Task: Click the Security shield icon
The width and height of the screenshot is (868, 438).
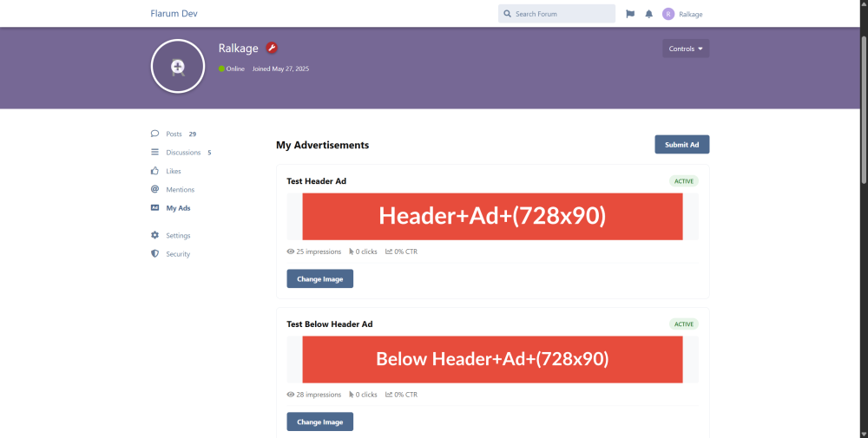Action: [155, 254]
